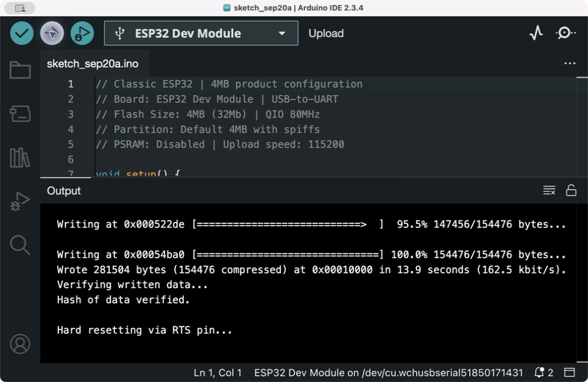Click the ESP32 Dev Module port status entry
The image size is (588, 382).
(x=388, y=373)
